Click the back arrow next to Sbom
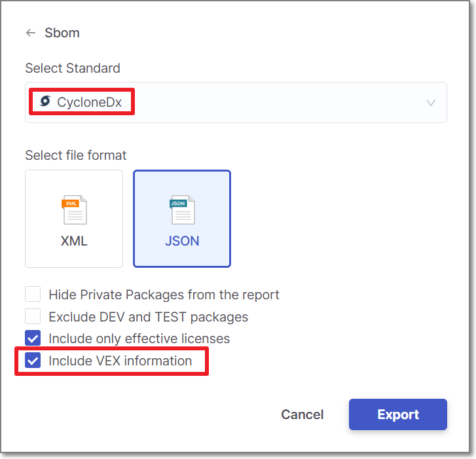The image size is (476, 459). (x=31, y=33)
